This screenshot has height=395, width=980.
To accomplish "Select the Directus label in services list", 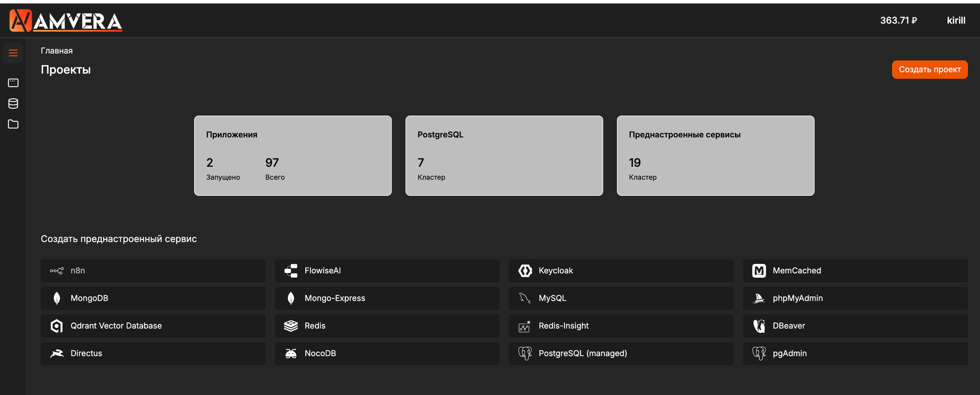I will (86, 353).
